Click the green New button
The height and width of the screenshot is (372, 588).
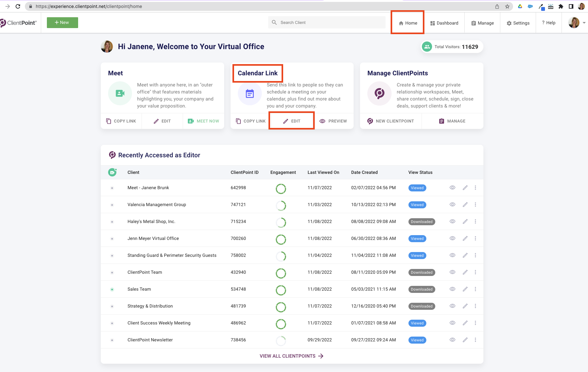62,23
